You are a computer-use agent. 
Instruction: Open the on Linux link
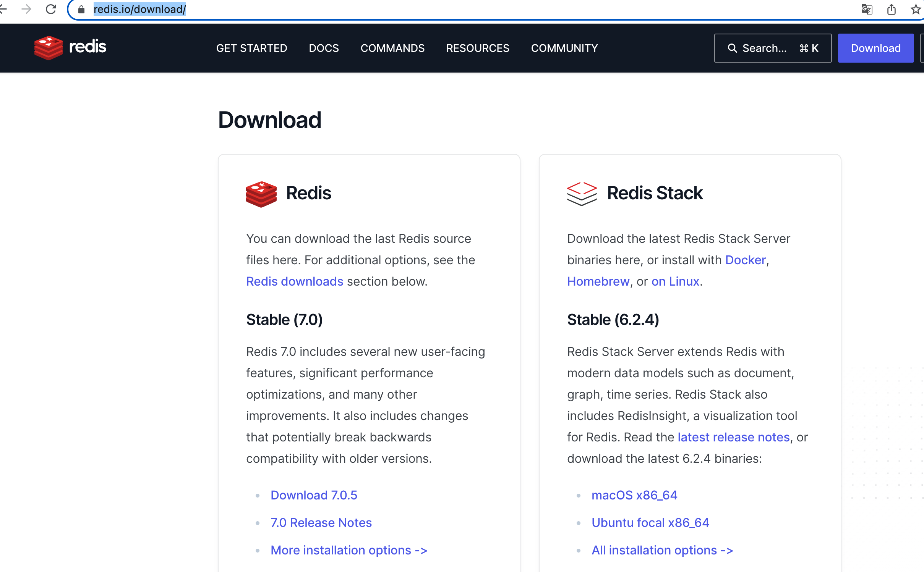(x=675, y=281)
